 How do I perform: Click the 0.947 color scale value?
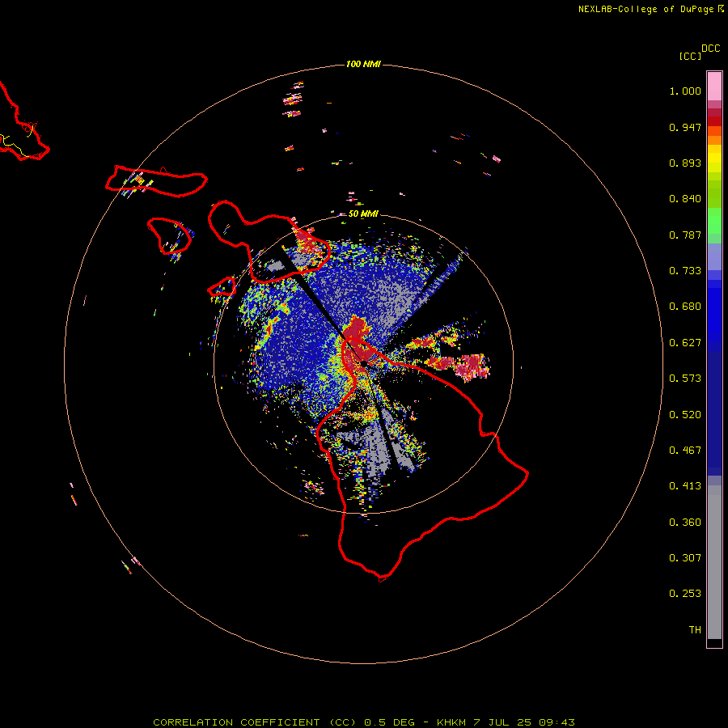[x=685, y=127]
